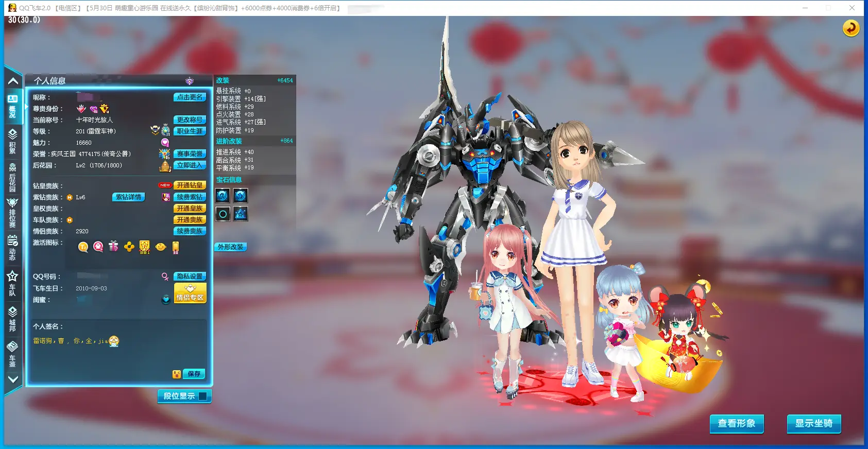The height and width of the screenshot is (449, 868).
Task: Open the 车鉴 sidebar tab
Action: click(12, 354)
